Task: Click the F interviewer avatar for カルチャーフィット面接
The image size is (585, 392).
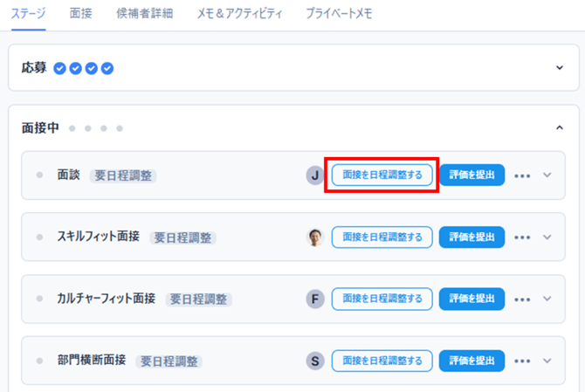Action: (315, 299)
